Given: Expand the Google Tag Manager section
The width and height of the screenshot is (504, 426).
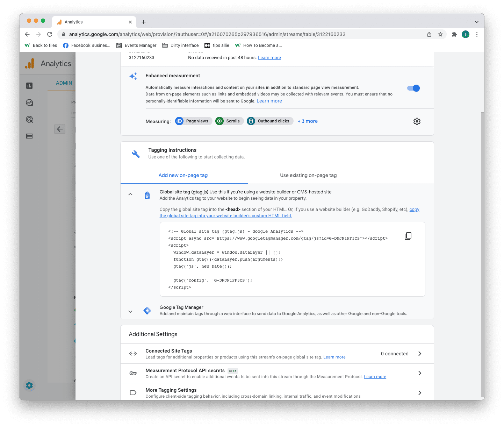Looking at the screenshot, I should click(130, 311).
